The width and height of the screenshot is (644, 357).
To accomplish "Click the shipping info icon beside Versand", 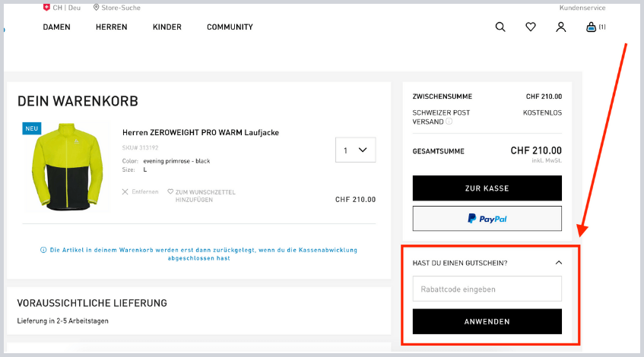I will (x=449, y=122).
